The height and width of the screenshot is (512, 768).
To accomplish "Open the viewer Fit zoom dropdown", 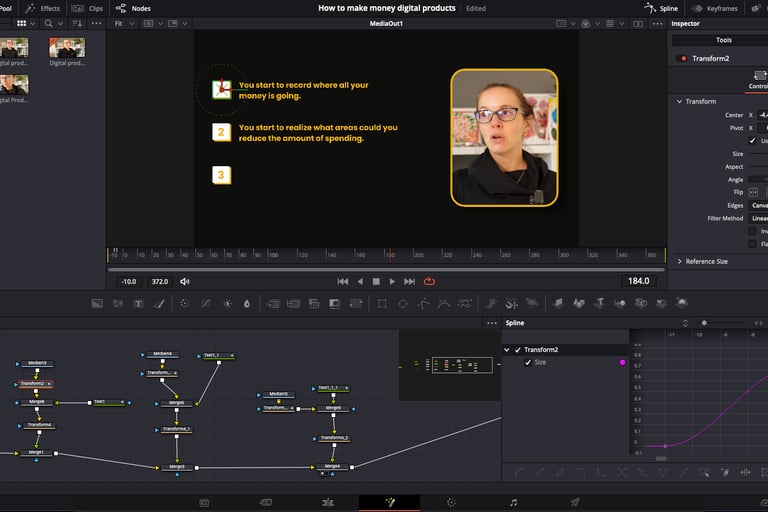I will click(x=124, y=23).
